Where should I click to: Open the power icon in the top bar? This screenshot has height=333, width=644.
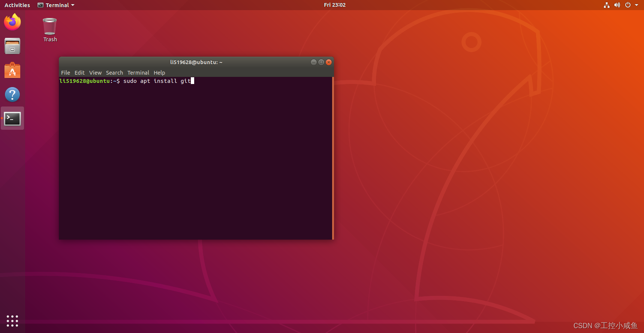click(x=628, y=5)
